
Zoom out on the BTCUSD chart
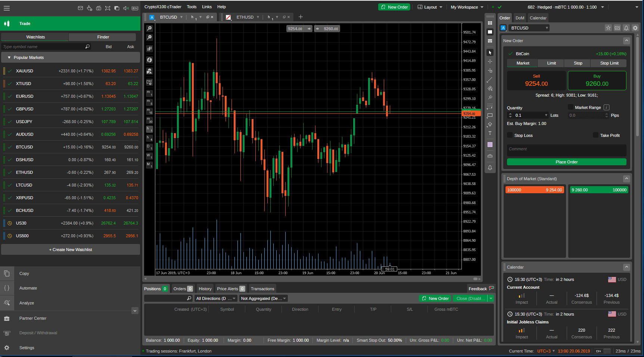click(x=149, y=37)
